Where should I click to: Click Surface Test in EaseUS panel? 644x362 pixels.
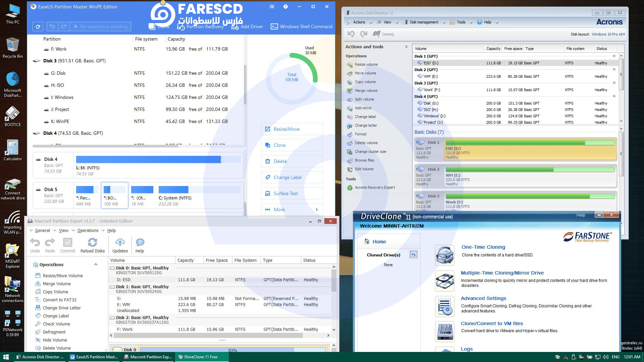(x=291, y=193)
